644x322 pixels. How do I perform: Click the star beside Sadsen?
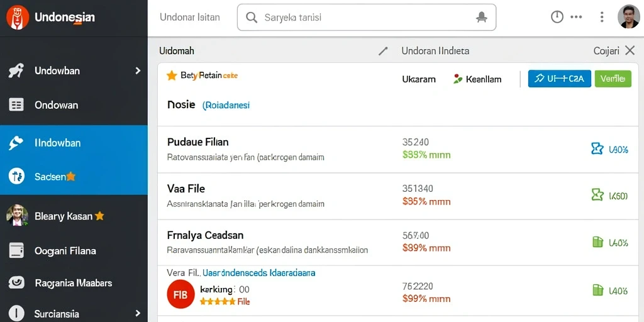click(x=71, y=176)
